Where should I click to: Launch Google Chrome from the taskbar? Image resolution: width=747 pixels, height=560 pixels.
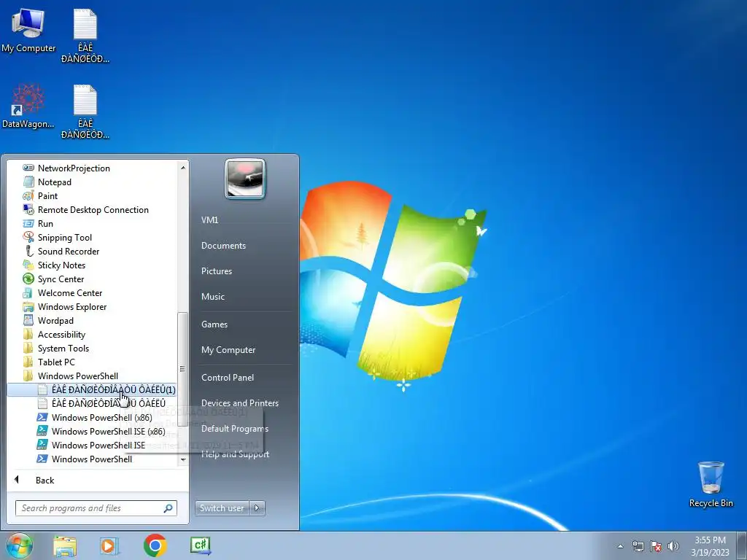[155, 545]
